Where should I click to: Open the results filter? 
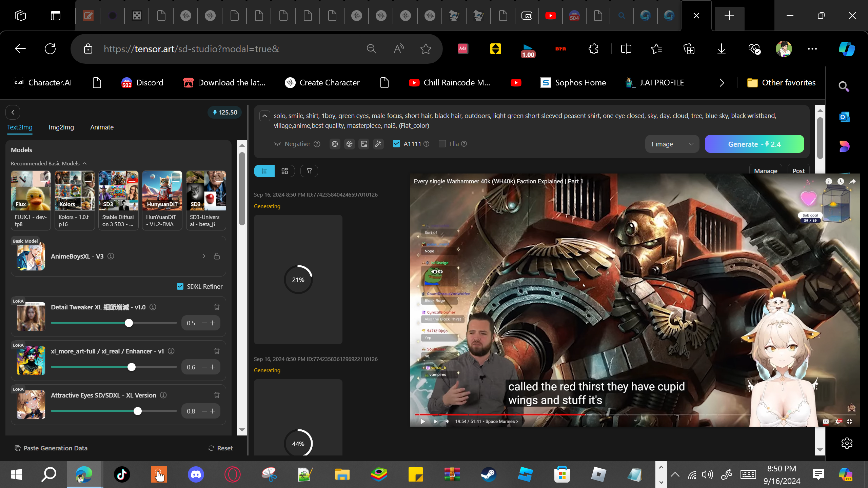309,171
